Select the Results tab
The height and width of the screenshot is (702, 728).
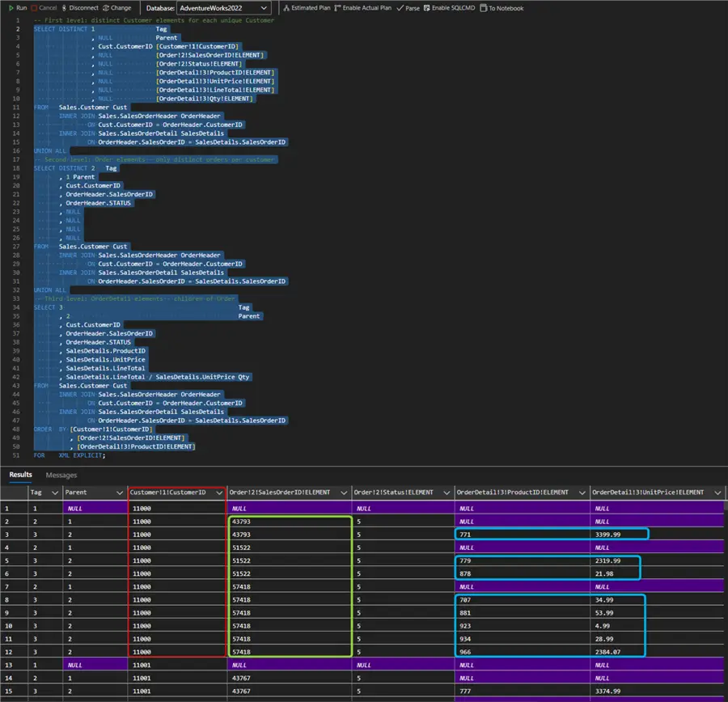(x=20, y=475)
